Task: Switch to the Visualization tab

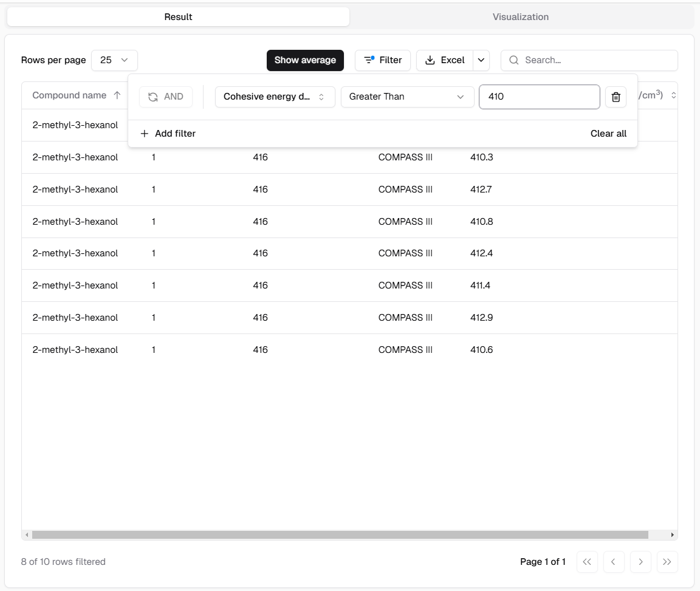Action: pos(520,17)
